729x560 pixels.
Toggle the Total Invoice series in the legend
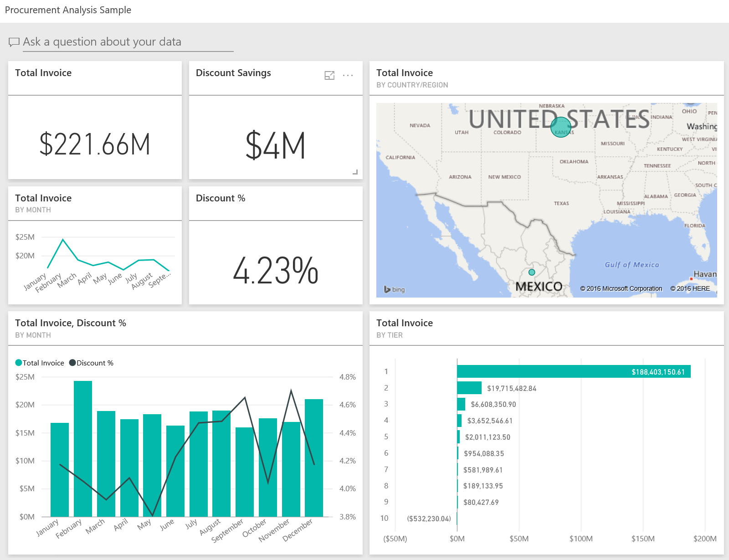pyautogui.click(x=44, y=363)
